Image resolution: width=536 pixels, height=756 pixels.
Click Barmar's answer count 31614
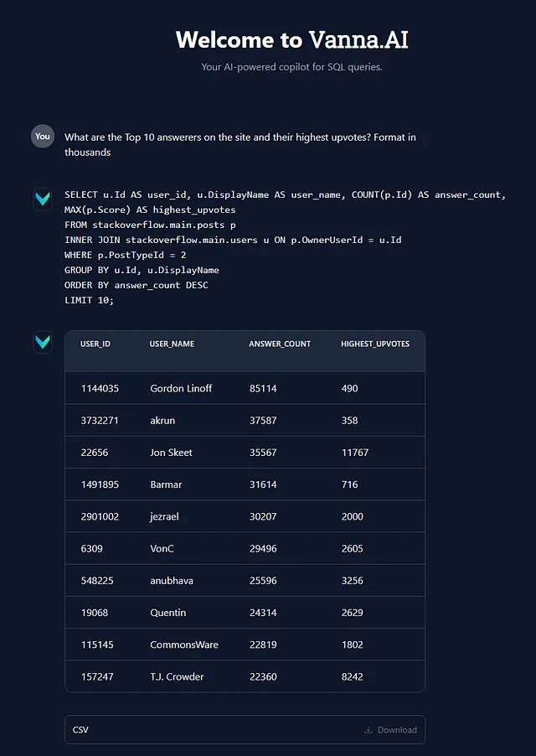(263, 484)
